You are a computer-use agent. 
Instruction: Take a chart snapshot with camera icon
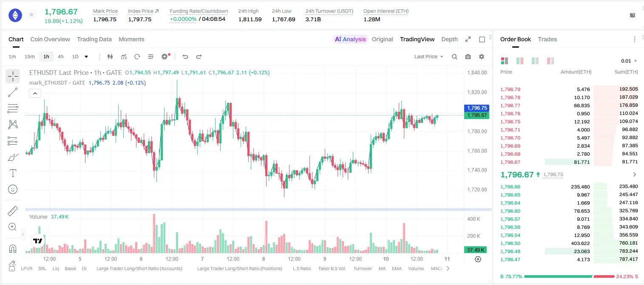(468, 57)
